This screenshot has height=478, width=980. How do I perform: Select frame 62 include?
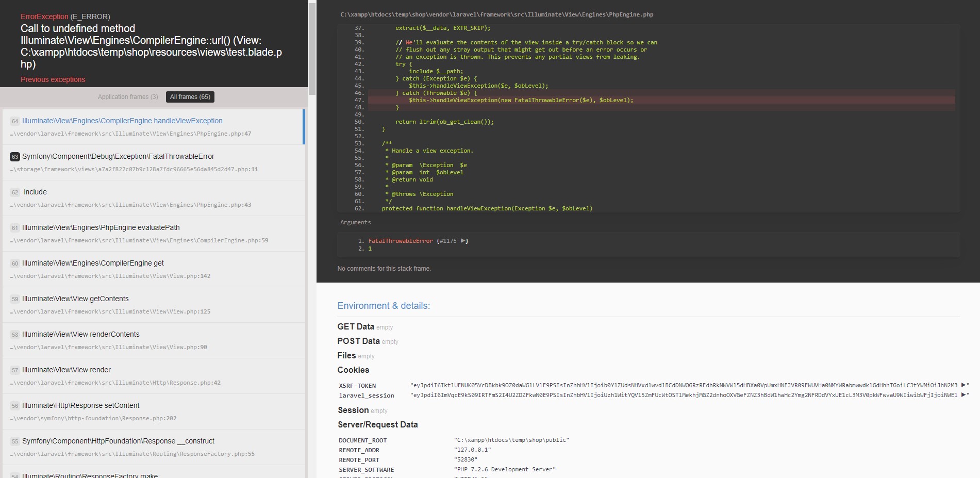[154, 198]
